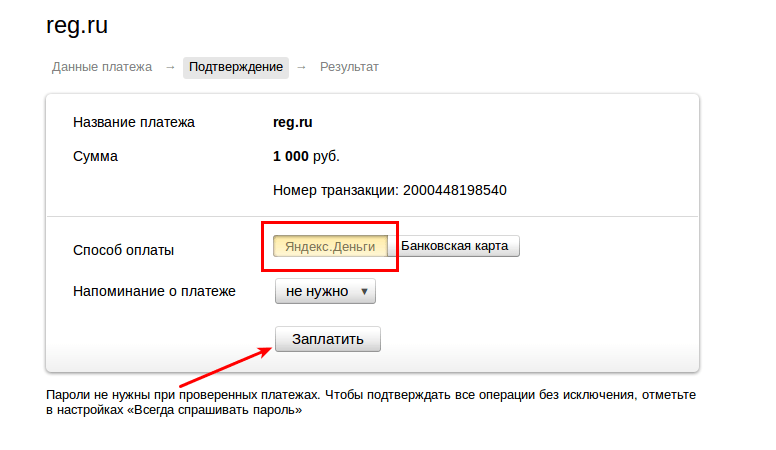
Task: Open the Напоминание о платеже dropdown
Action: click(x=325, y=291)
